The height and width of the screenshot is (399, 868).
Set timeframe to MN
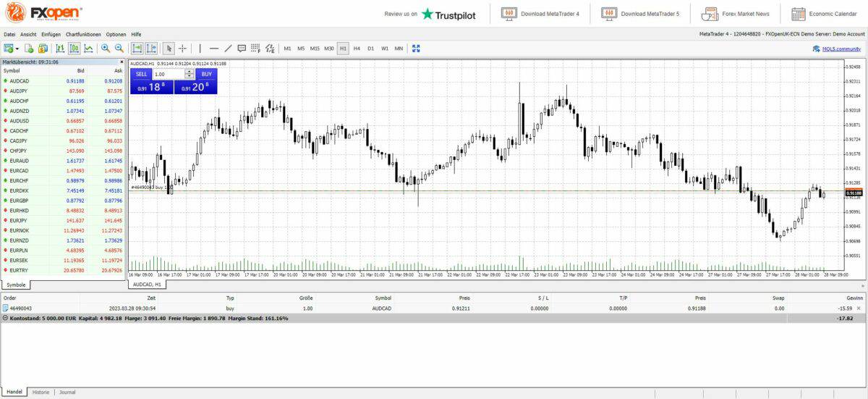pos(399,49)
